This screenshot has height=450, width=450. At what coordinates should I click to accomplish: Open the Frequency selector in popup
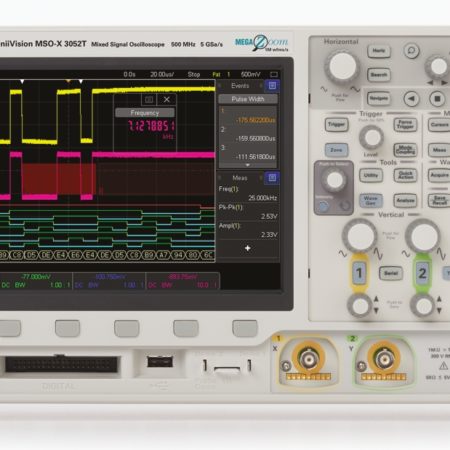point(145,113)
